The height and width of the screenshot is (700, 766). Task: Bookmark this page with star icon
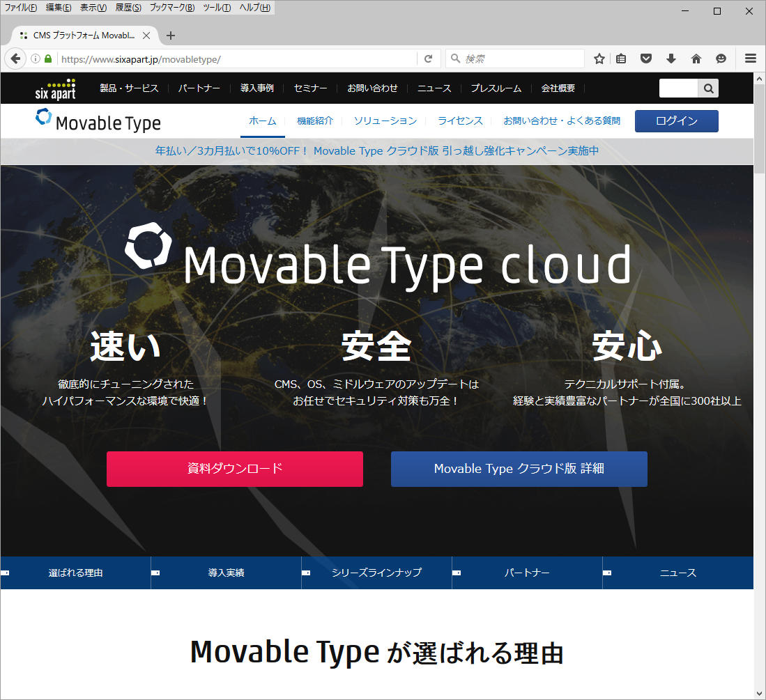click(599, 59)
